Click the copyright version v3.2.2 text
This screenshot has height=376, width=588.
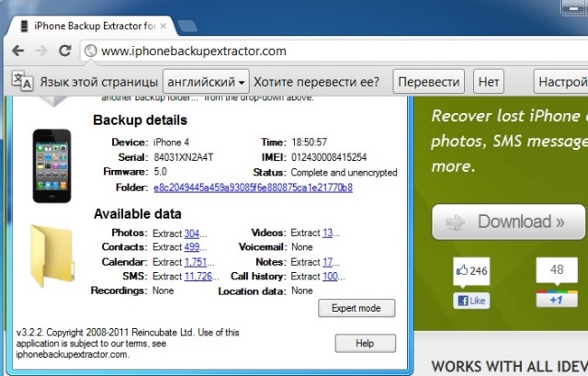pos(128,343)
